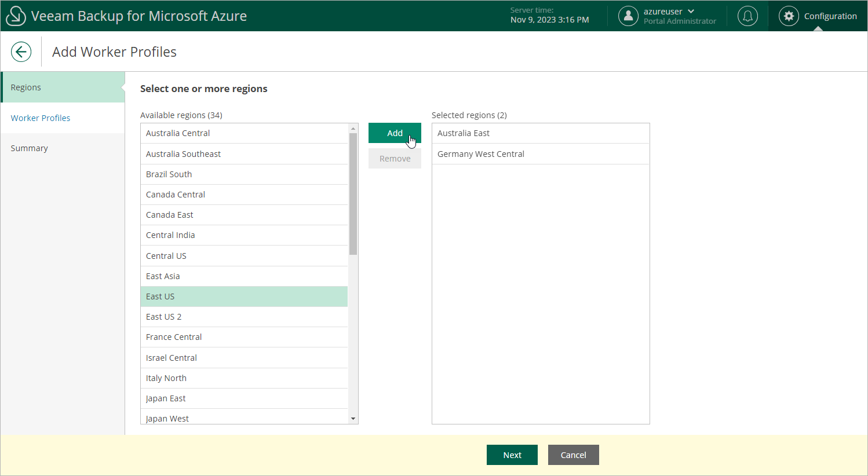Select Central India region
Screen dimensions: 868x476
coord(244,235)
